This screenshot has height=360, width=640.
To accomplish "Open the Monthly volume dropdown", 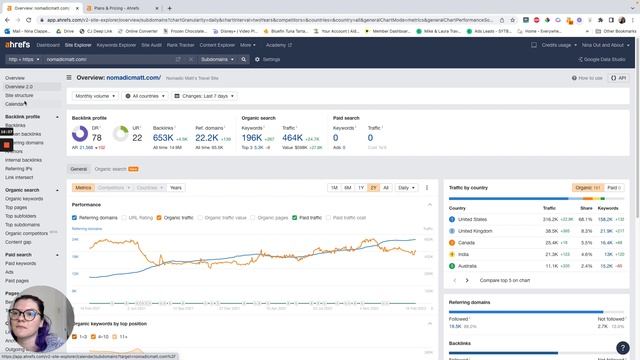I will 96,96.
